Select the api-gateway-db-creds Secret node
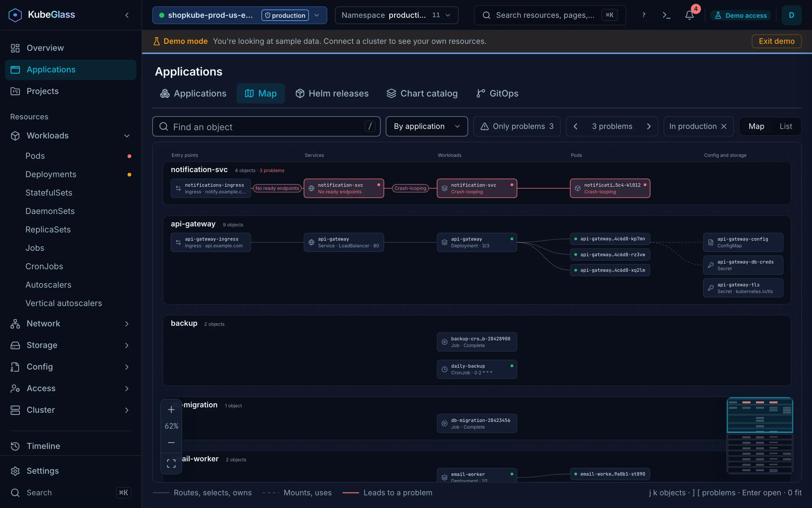 click(743, 265)
